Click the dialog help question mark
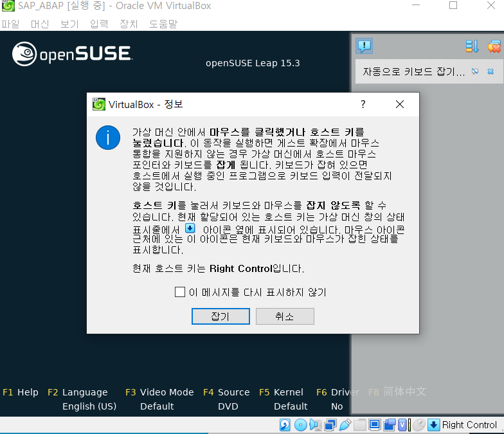Image resolution: width=504 pixels, height=434 pixels. pos(363,104)
